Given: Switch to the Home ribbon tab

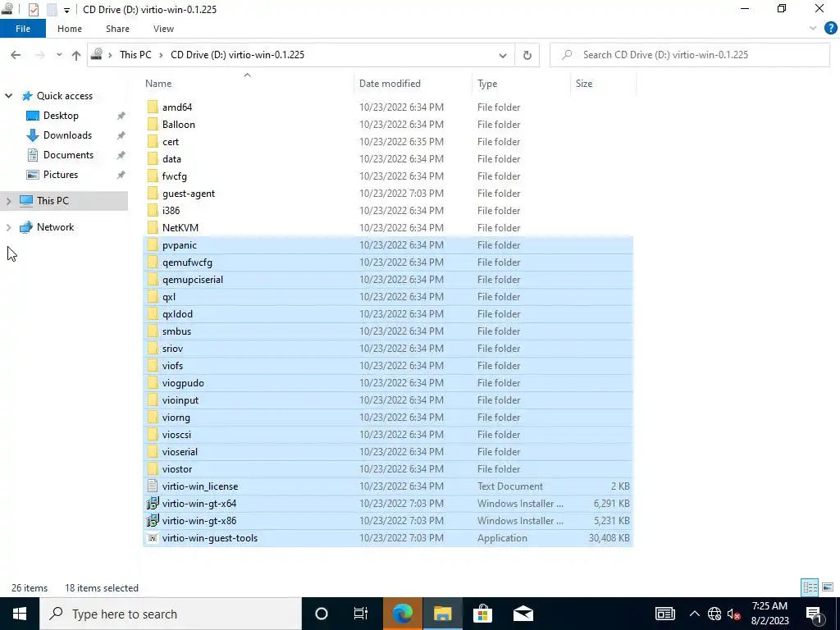Looking at the screenshot, I should [x=70, y=29].
